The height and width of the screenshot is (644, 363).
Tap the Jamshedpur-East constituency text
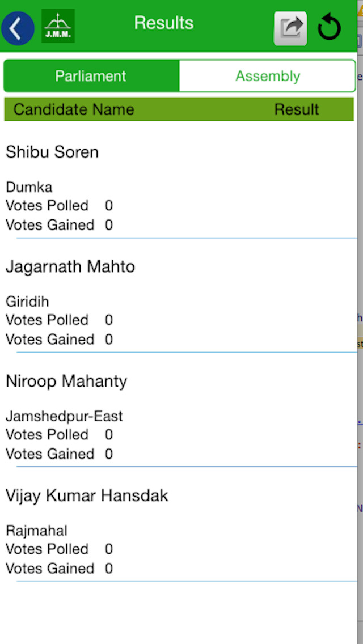[x=64, y=416]
